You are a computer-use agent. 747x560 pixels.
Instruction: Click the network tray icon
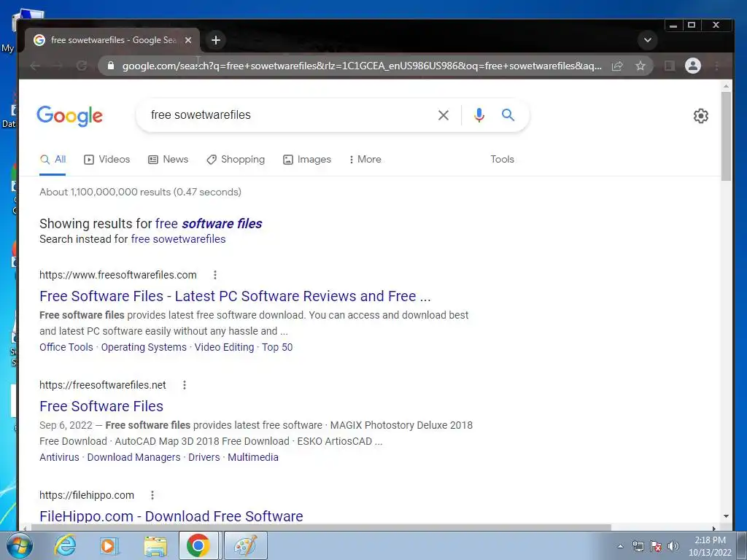pos(638,545)
